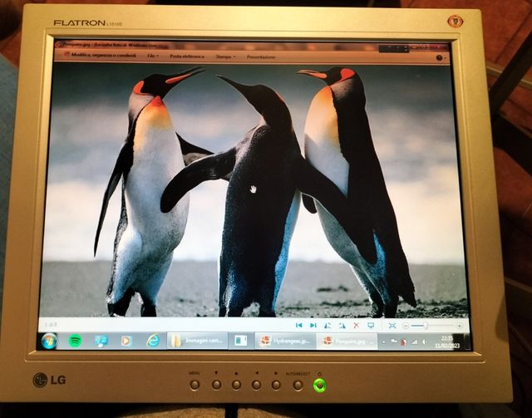Click the penguins photo in the viewer
This screenshot has width=532, height=418.
254,190
